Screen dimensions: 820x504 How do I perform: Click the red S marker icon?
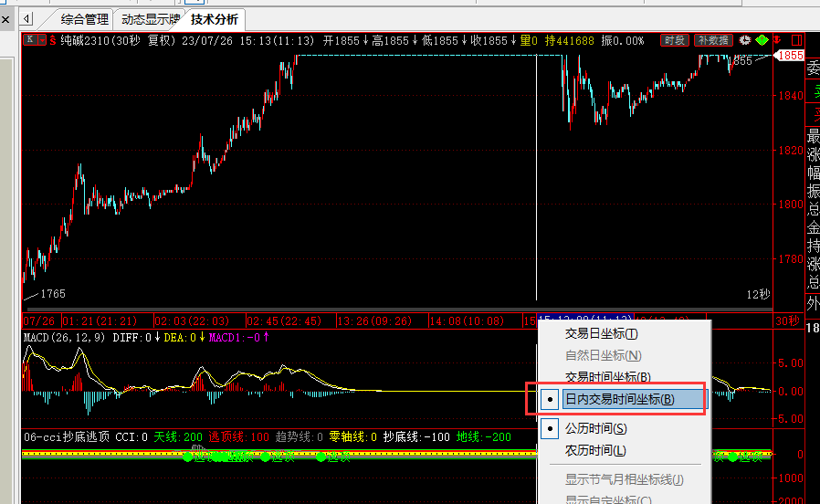point(53,40)
